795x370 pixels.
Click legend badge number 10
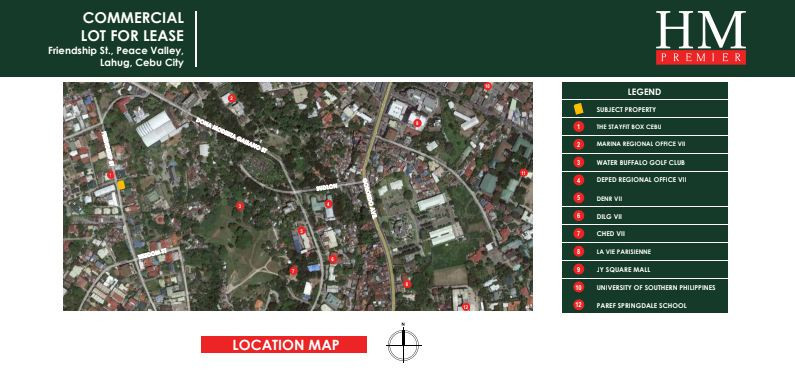pos(578,287)
